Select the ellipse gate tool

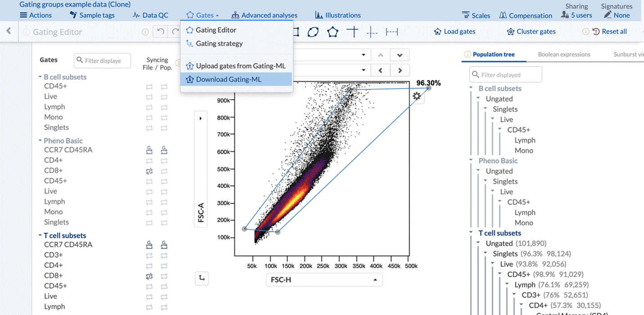313,32
